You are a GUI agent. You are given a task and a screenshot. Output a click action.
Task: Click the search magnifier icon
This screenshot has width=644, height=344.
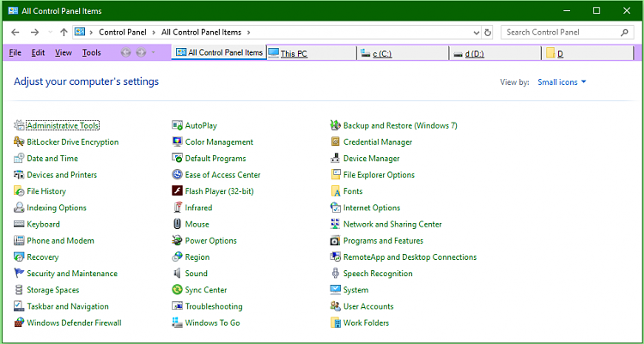624,33
